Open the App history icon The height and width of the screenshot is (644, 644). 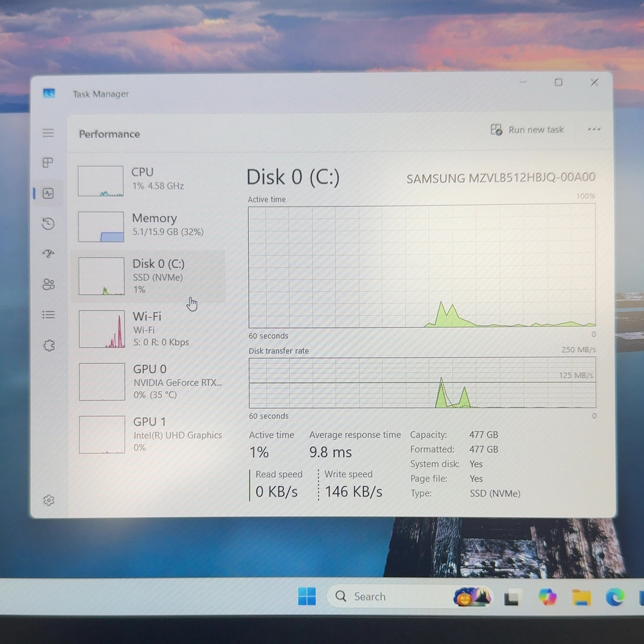pos(48,223)
